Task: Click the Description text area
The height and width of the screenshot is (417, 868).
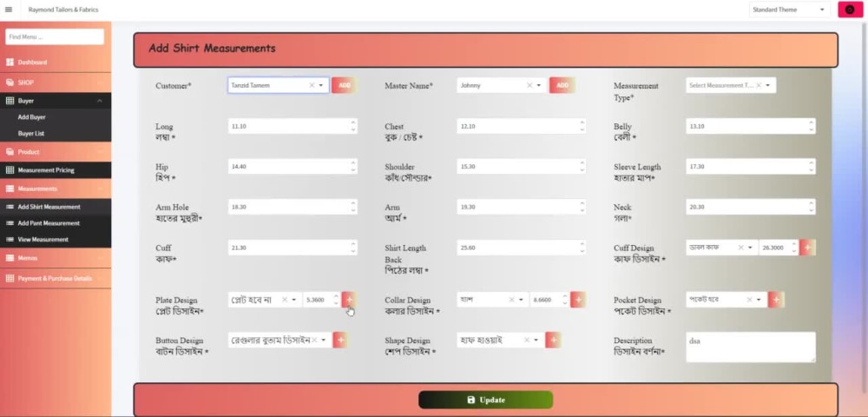Action: pos(751,347)
